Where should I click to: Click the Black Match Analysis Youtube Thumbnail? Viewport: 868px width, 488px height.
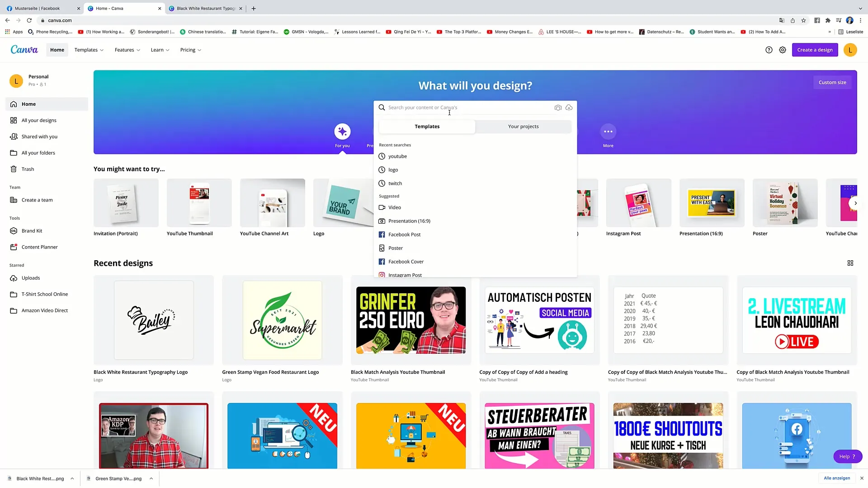pyautogui.click(x=410, y=320)
